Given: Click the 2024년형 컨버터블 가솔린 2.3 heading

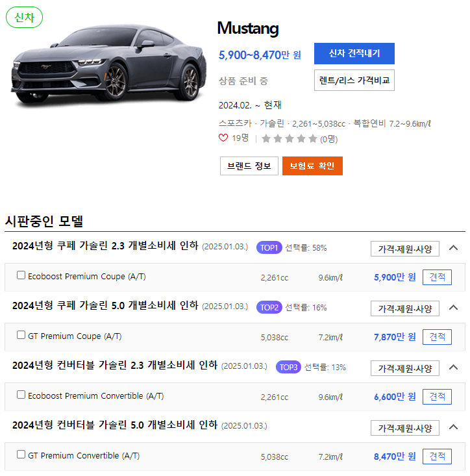Looking at the screenshot, I should (x=115, y=365).
